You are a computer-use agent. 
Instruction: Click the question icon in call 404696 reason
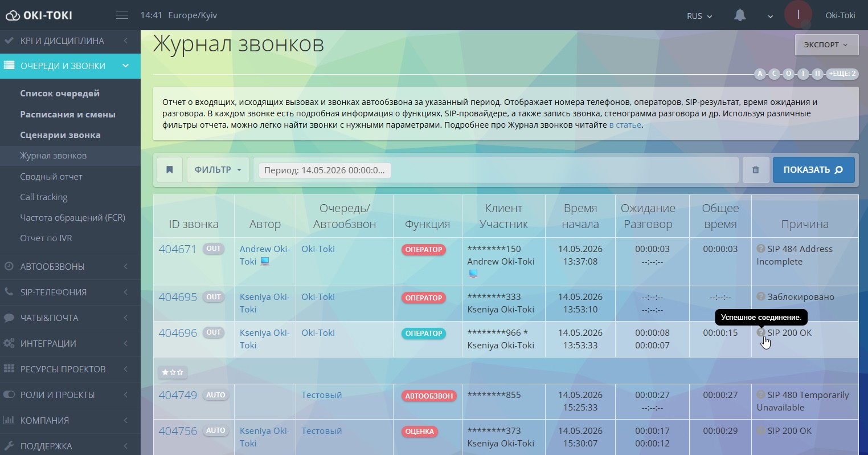[x=760, y=332]
